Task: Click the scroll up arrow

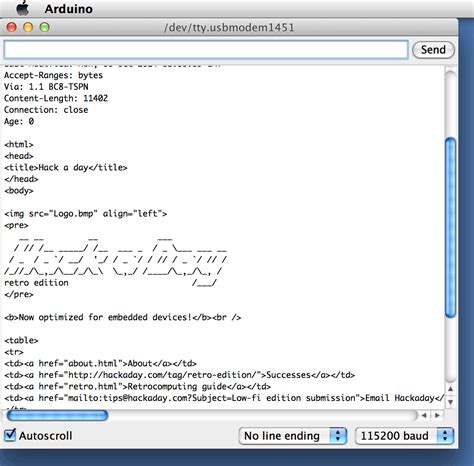Action: (450, 389)
